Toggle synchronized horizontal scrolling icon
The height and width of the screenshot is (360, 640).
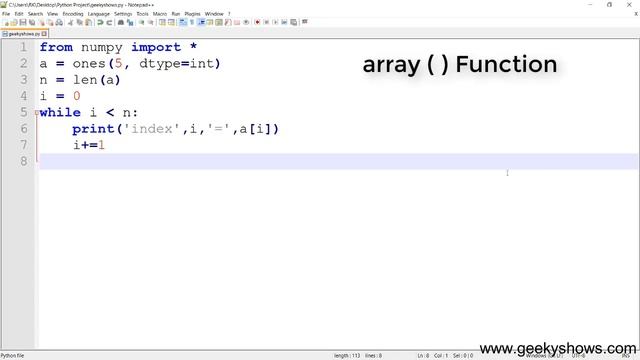pyautogui.click(x=171, y=22)
